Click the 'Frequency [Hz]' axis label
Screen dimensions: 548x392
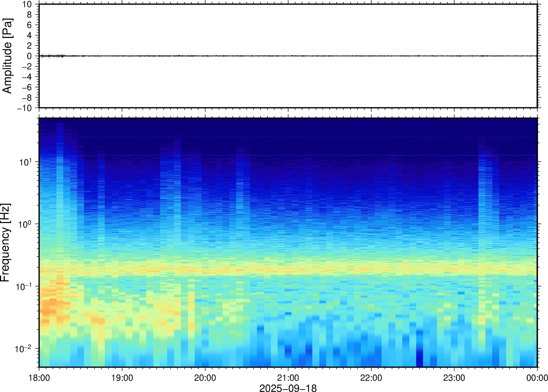[x=5, y=243]
